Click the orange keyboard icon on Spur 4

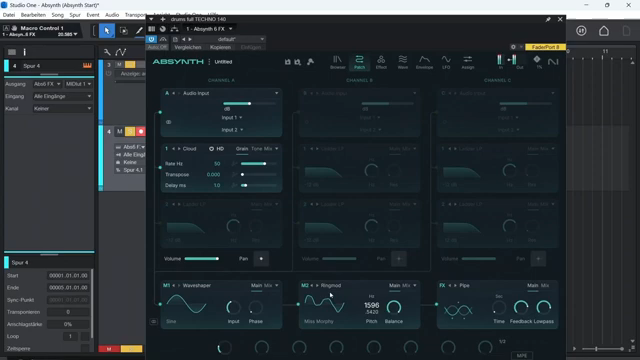[87, 65]
